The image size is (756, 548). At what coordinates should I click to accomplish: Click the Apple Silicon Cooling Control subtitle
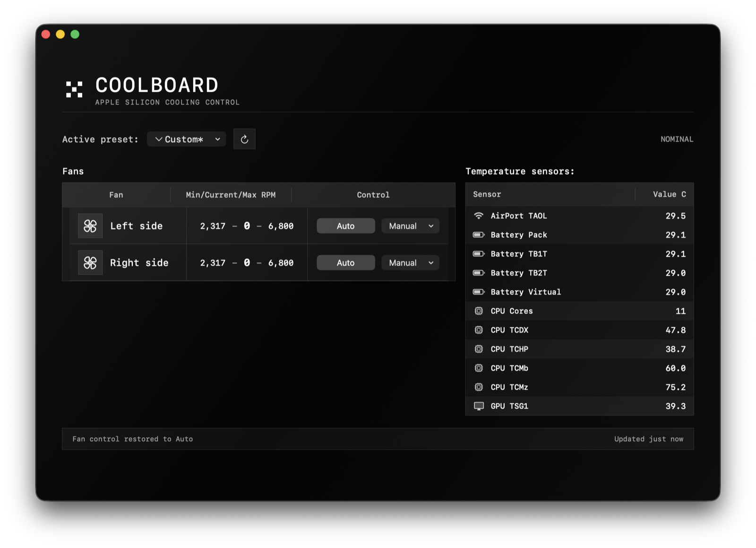coord(167,102)
